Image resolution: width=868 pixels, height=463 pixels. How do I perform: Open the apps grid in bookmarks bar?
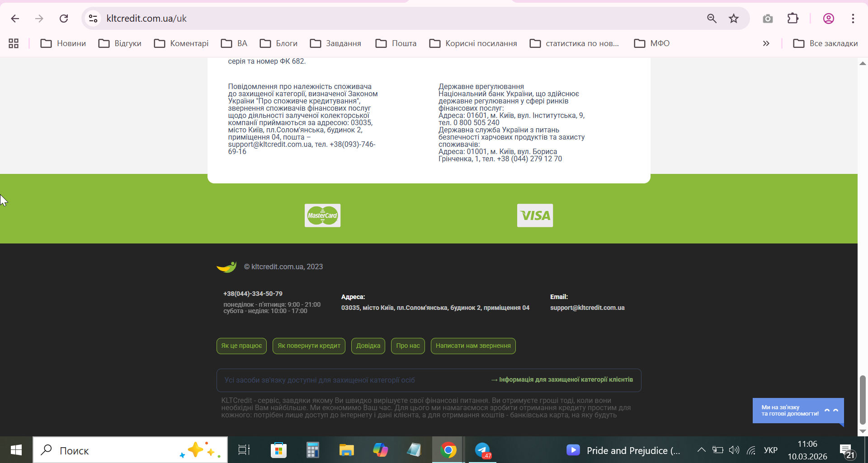point(14,43)
